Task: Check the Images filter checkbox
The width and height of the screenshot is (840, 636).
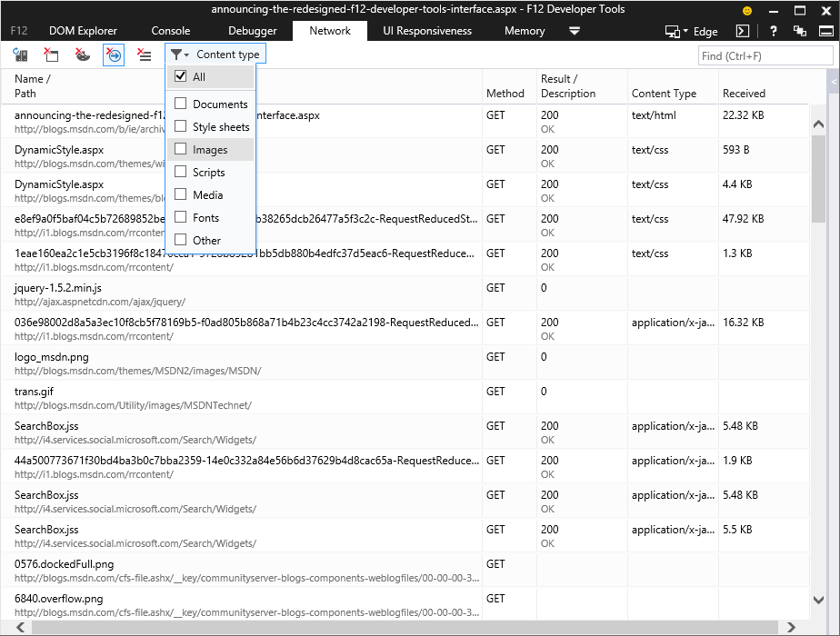Action: tap(181, 149)
